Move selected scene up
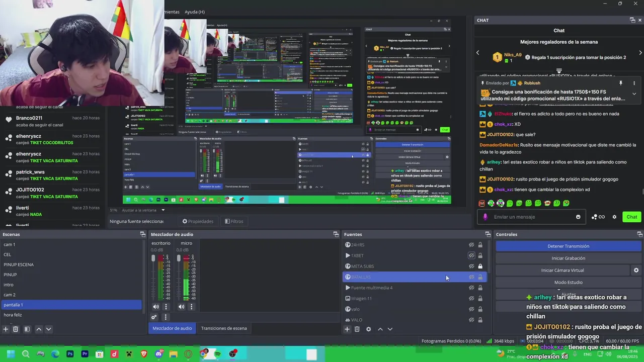Screen dimensions: 644x362 click(x=39, y=329)
